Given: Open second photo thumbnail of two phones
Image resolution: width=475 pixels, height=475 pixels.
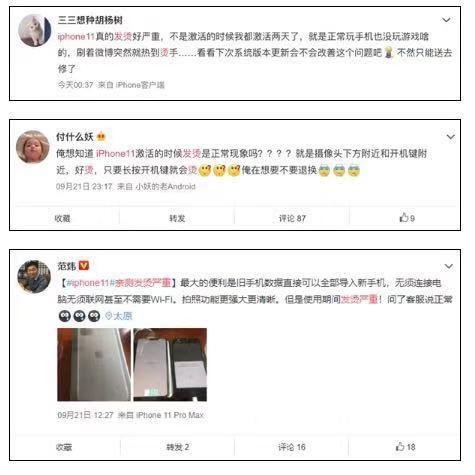Looking at the screenshot, I should [170, 365].
